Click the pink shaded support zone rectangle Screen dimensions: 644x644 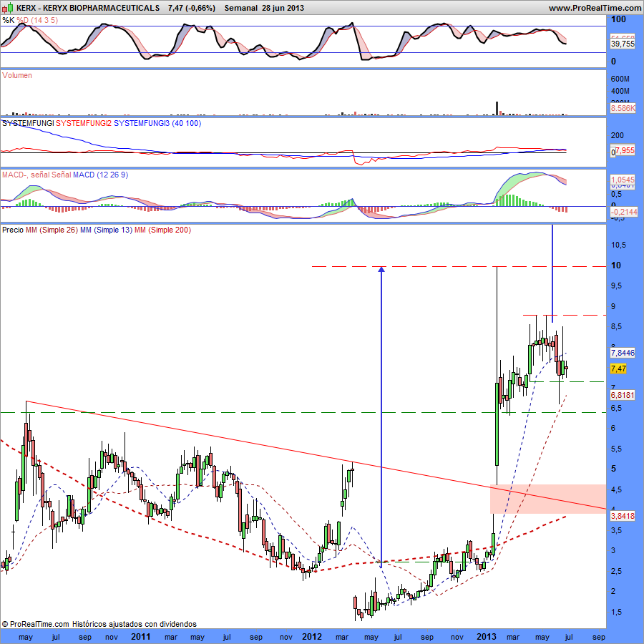pos(548,499)
